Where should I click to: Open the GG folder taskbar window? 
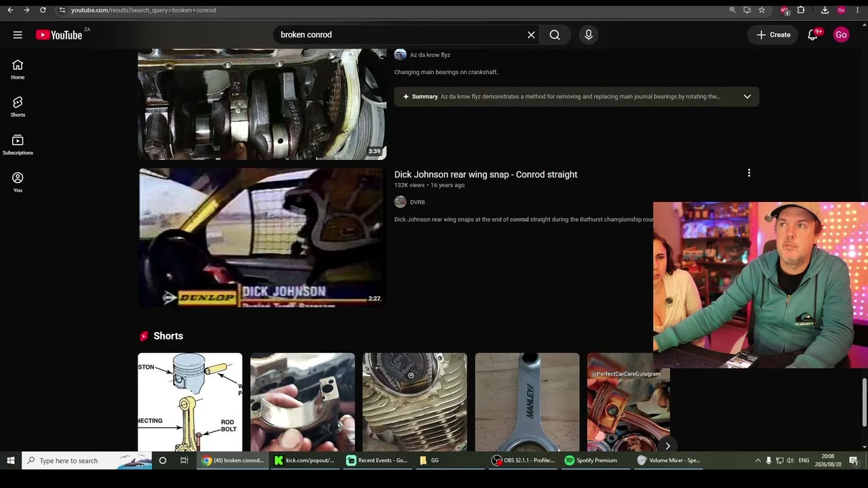pyautogui.click(x=449, y=461)
